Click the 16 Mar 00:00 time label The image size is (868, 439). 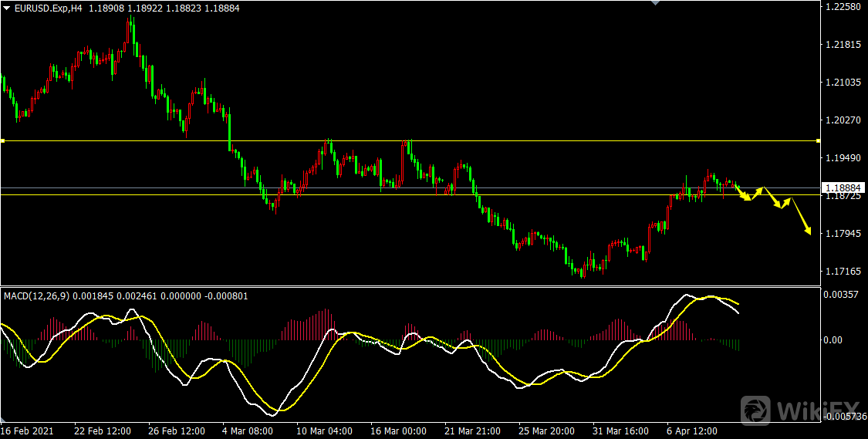click(x=397, y=431)
